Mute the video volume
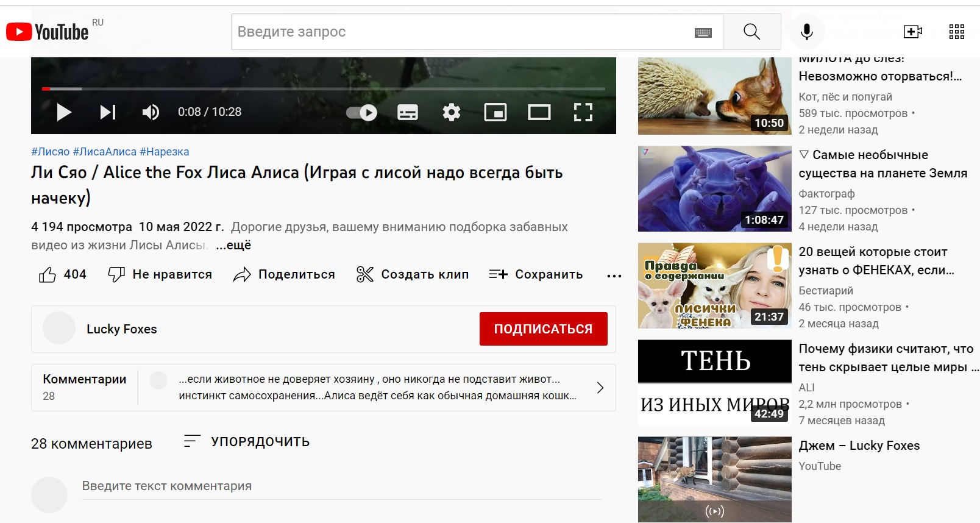This screenshot has height=523, width=980. (151, 112)
